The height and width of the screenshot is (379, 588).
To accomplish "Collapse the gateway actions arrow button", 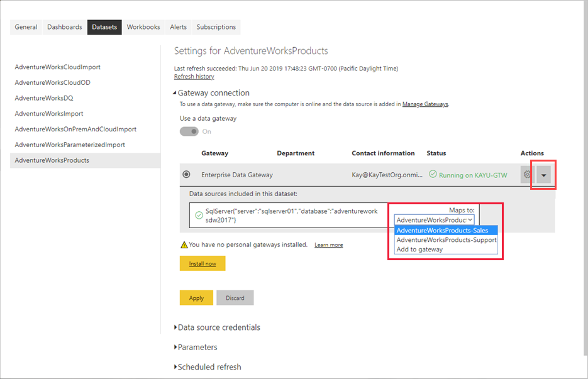I will tap(543, 175).
